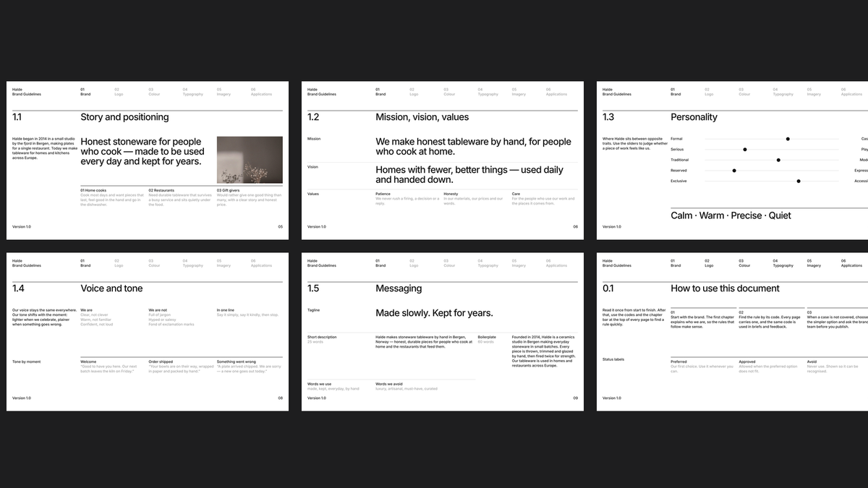Select the 06 Applications tab on slide 1.1
Image resolution: width=868 pixels, height=488 pixels.
point(261,92)
